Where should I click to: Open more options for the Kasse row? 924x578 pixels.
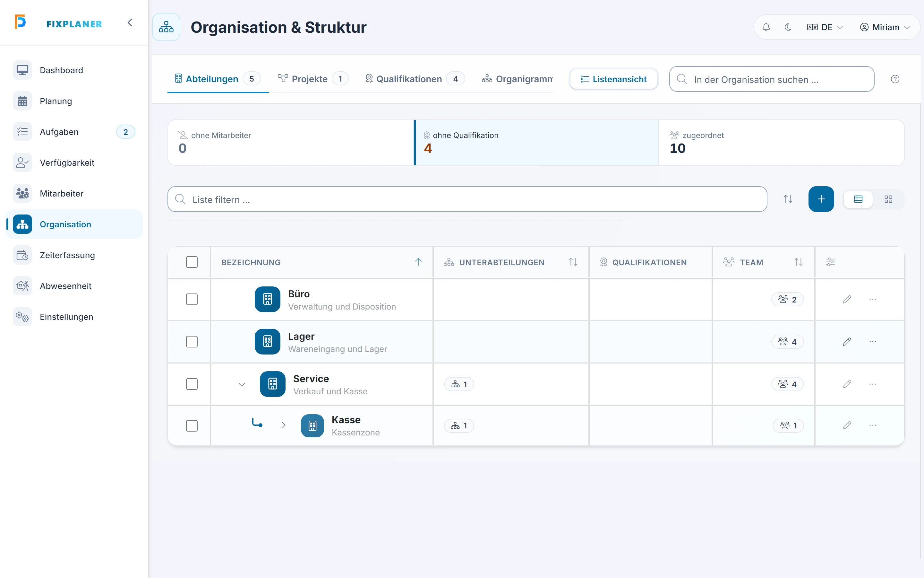coord(872,425)
